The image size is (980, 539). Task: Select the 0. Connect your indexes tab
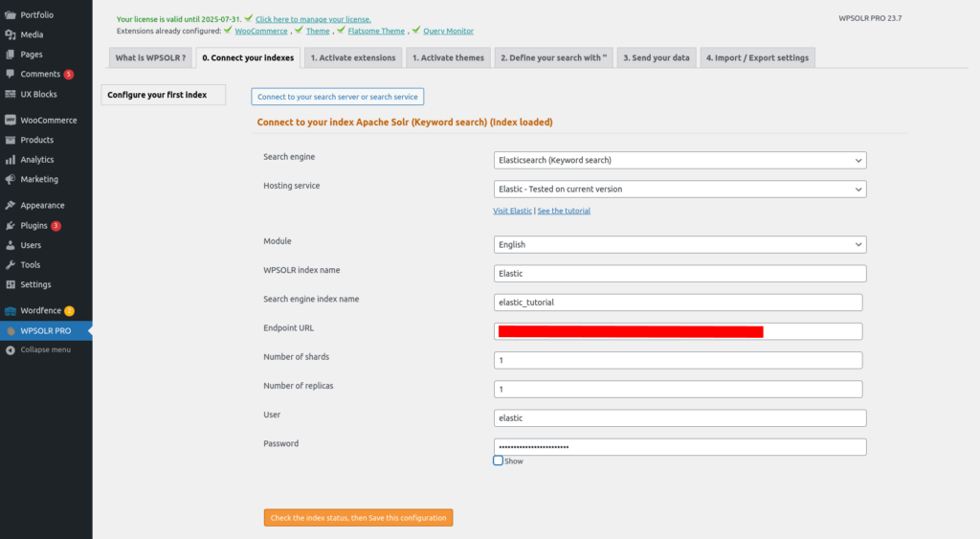tap(248, 57)
